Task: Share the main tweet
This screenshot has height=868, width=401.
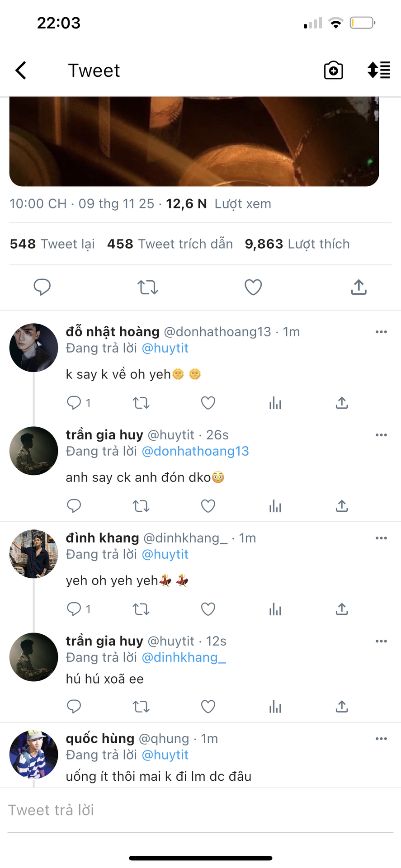Action: 359,287
